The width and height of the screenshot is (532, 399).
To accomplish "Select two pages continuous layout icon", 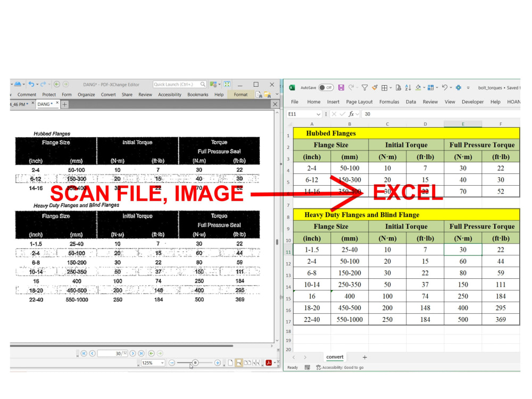I will point(256,363).
